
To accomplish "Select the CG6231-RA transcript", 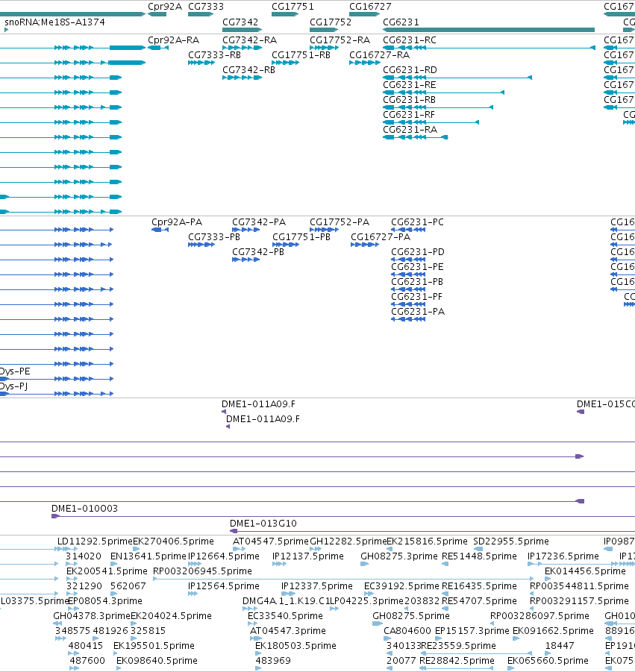I will click(416, 137).
